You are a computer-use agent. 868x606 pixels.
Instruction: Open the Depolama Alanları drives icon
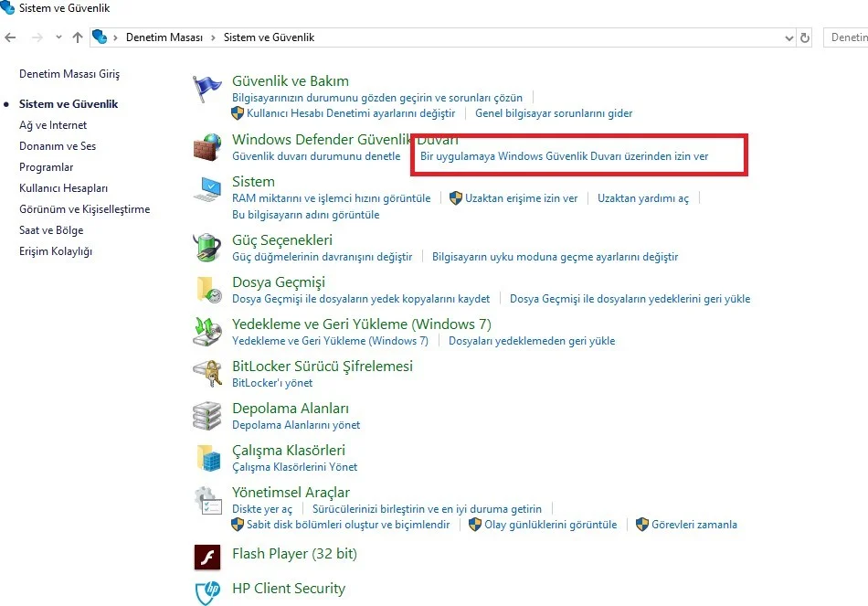pyautogui.click(x=207, y=416)
